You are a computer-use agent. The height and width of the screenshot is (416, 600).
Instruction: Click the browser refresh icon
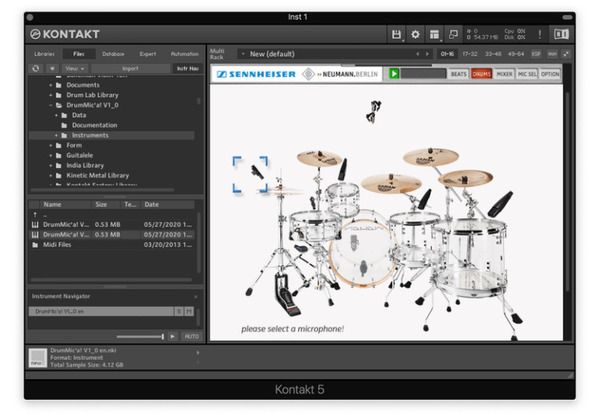[36, 68]
